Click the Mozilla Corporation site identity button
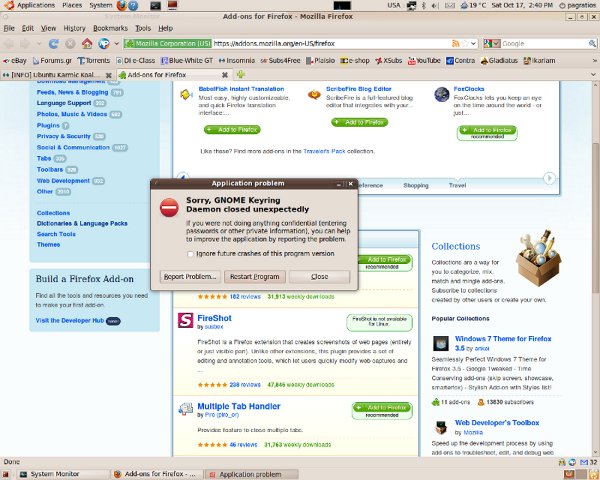 tap(168, 44)
